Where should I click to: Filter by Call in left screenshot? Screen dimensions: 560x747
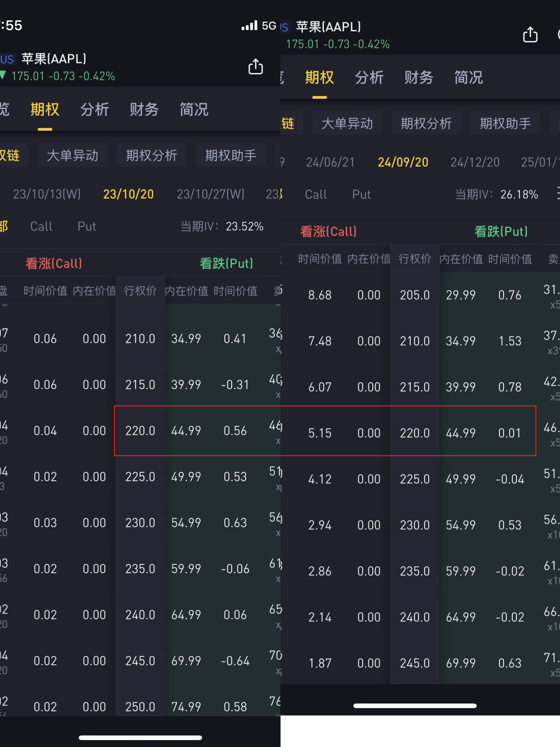[41, 226]
